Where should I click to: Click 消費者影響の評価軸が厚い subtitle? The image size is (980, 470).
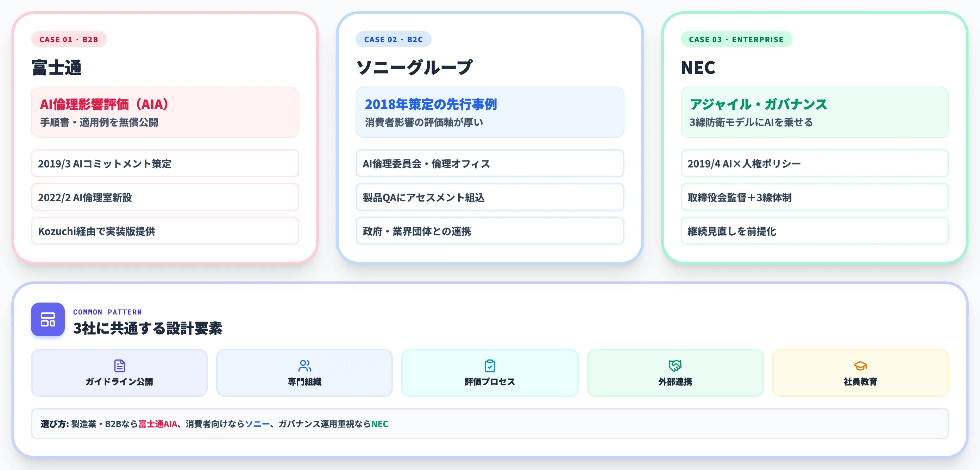pyautogui.click(x=424, y=122)
